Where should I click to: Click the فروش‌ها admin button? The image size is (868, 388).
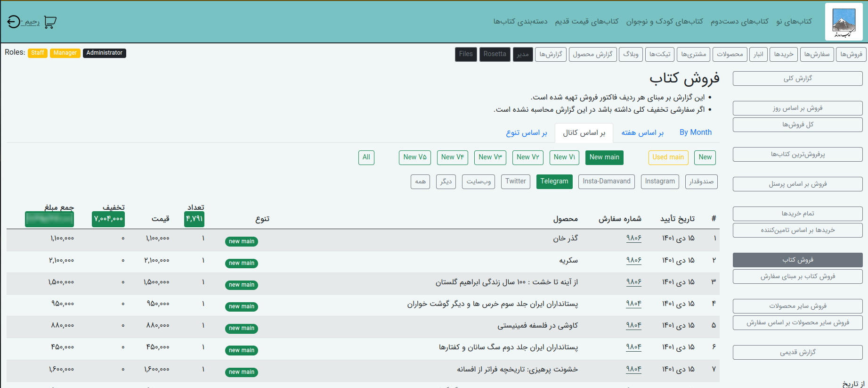[851, 54]
